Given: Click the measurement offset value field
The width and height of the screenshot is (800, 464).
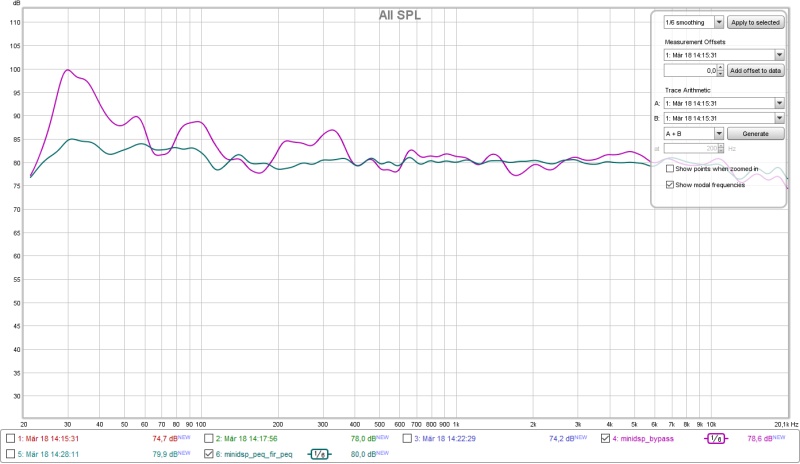Looking at the screenshot, I should [x=690, y=71].
